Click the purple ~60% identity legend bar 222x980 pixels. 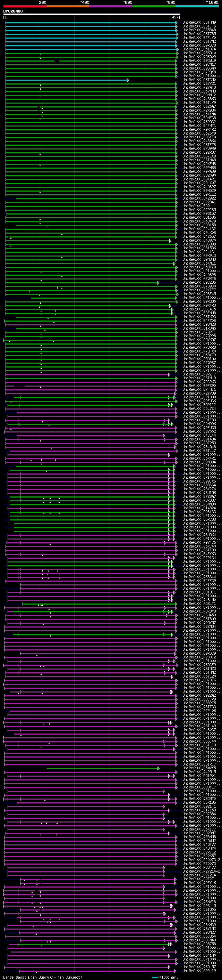[x=111, y=6]
